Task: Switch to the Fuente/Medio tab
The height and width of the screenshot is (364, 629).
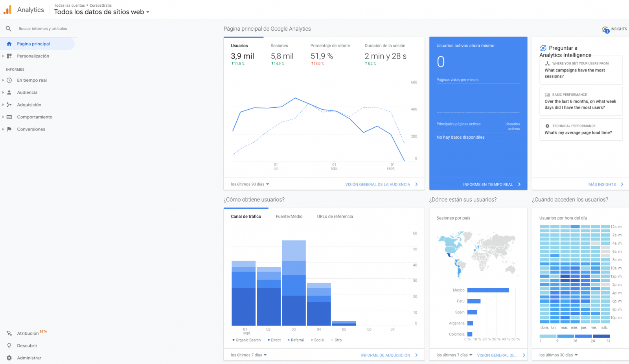Action: (x=289, y=216)
